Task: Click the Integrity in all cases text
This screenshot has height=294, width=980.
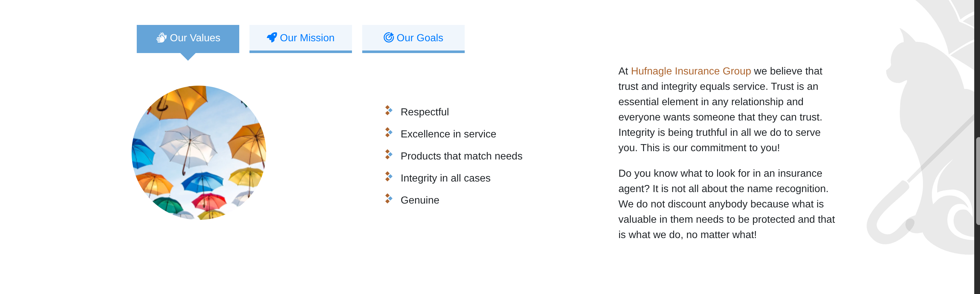Action: click(x=445, y=178)
